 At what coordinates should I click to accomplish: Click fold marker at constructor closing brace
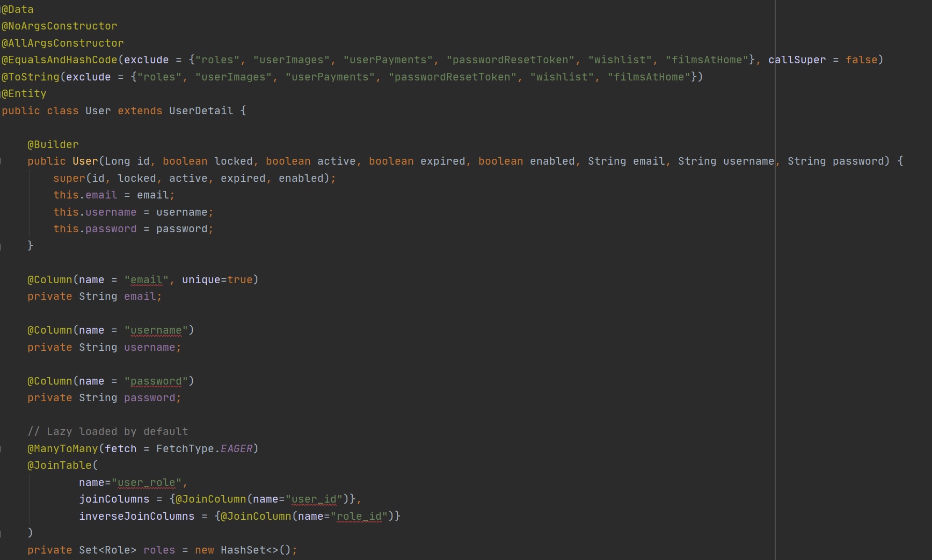click(x=1, y=246)
